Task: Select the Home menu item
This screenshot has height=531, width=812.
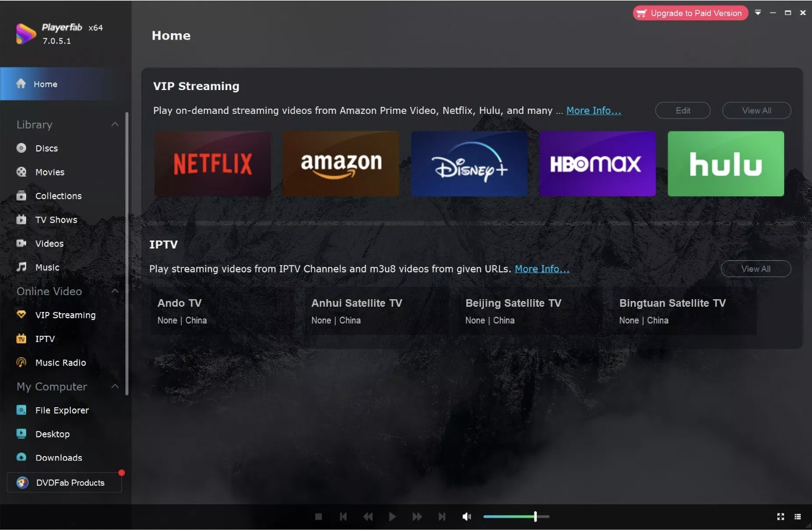Action: (x=66, y=84)
